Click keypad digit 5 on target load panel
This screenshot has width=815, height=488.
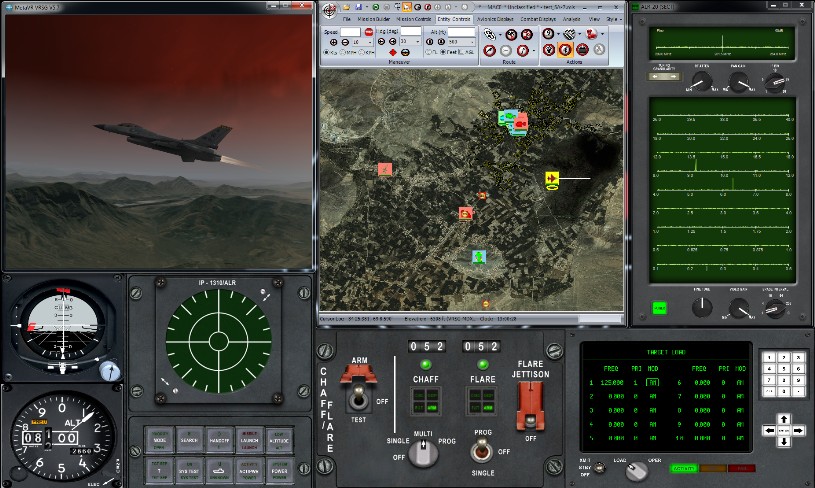coord(784,368)
